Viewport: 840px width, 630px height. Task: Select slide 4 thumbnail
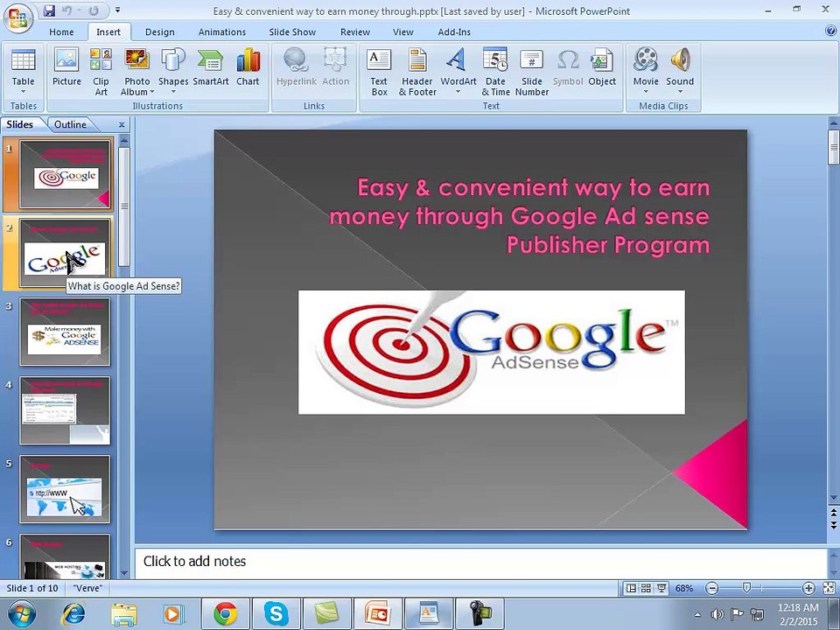point(65,410)
